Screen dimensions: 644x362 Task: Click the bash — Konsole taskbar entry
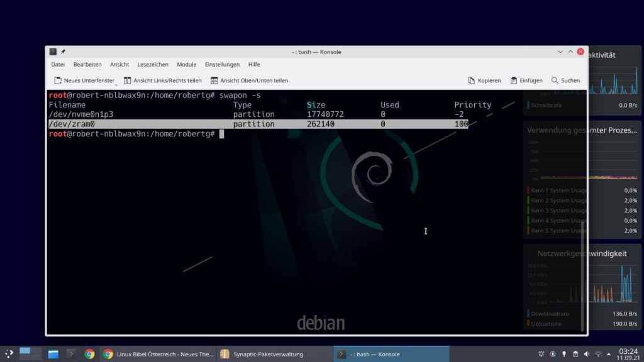[391, 354]
